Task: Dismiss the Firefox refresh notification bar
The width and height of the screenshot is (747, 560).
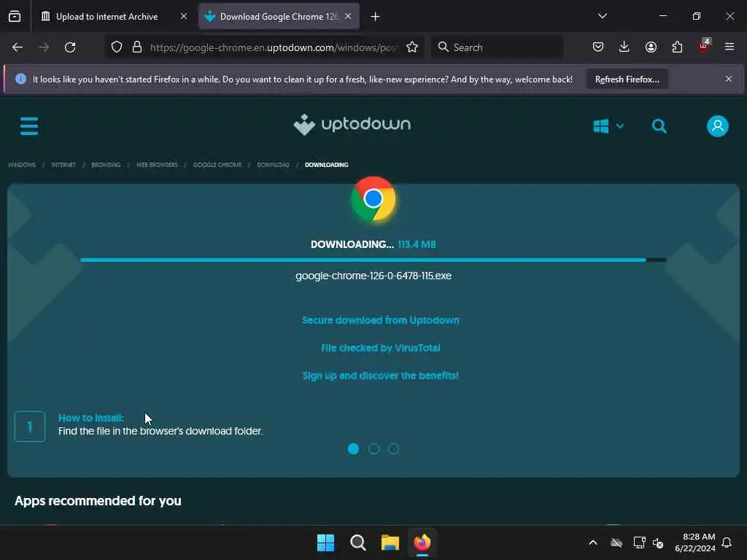Action: [x=729, y=79]
